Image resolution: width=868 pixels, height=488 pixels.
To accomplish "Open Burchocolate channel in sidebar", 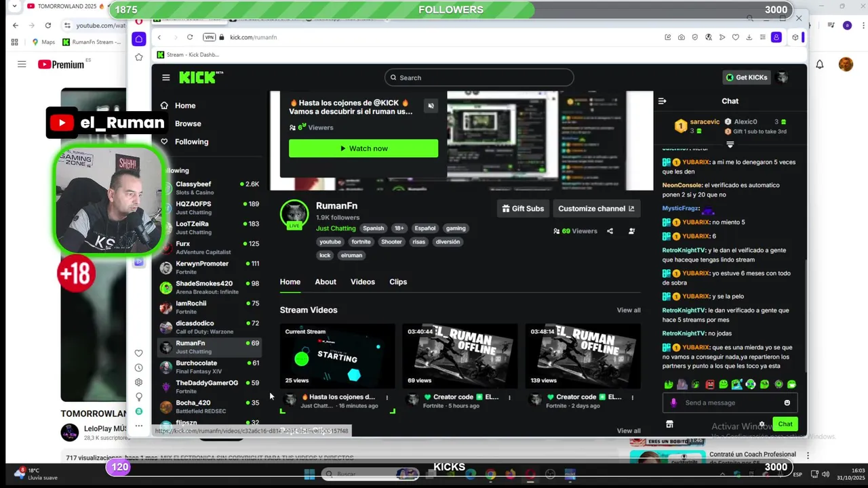I will [210, 367].
